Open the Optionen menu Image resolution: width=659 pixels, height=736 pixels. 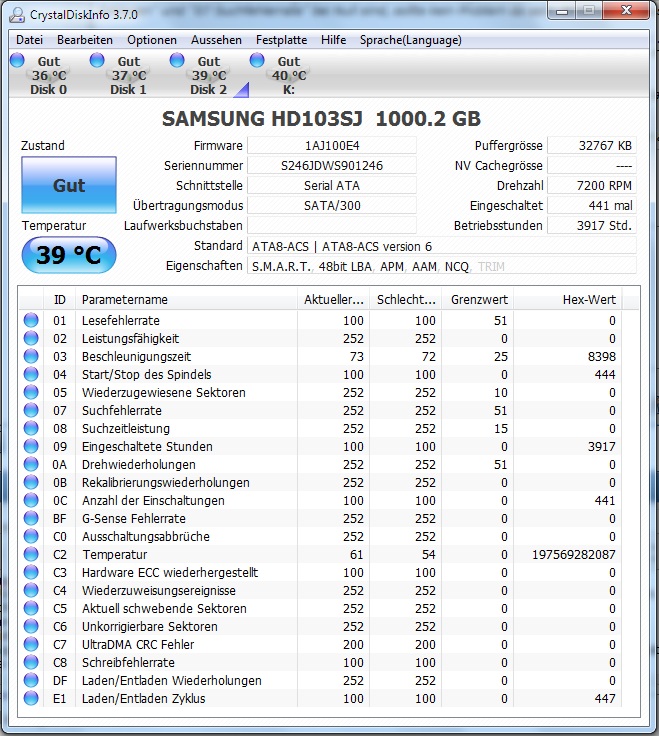(152, 40)
